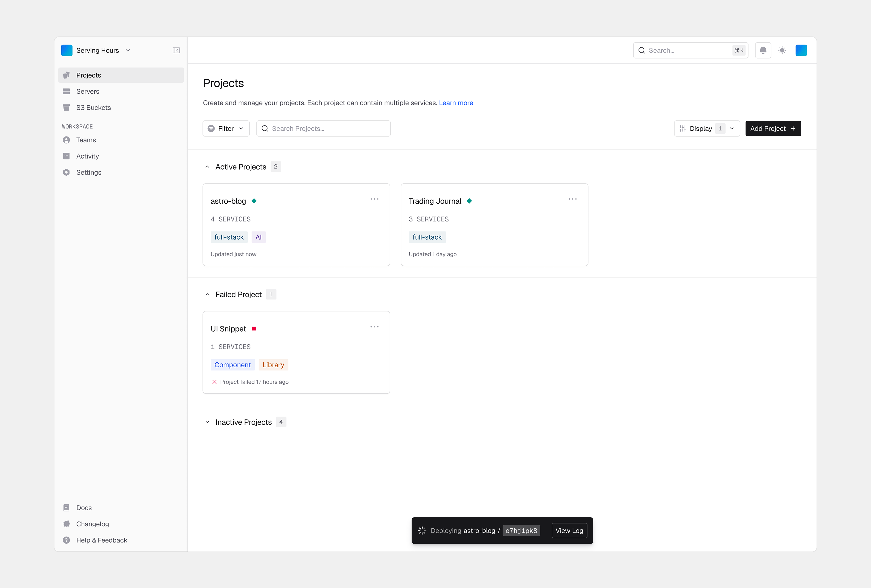Screen dimensions: 871x588
Task: Open the Learn more link
Action: pyautogui.click(x=456, y=103)
